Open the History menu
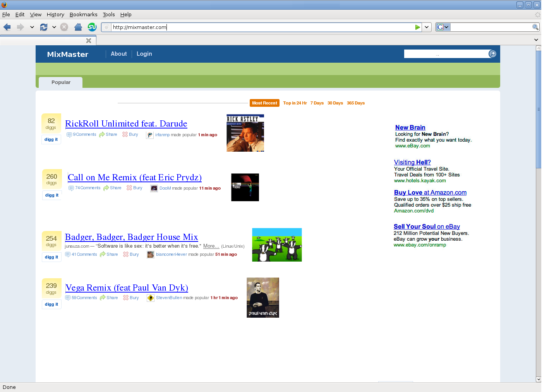The height and width of the screenshot is (392, 542). tap(55, 14)
